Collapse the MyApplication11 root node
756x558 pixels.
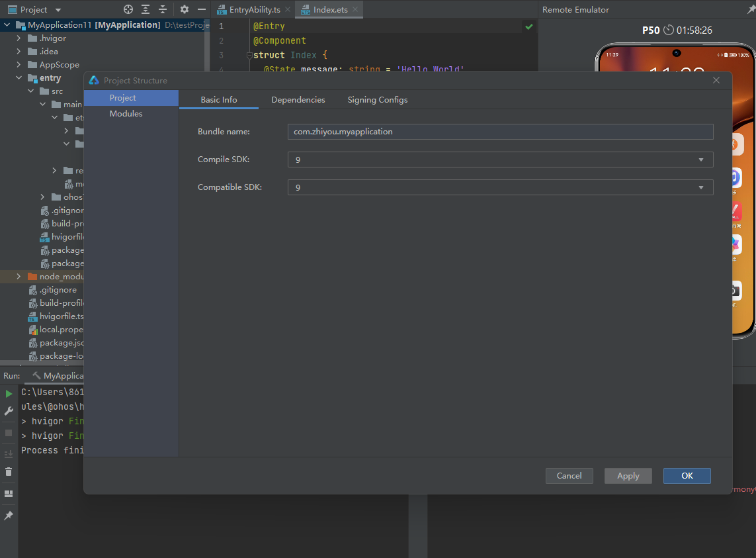(x=7, y=24)
